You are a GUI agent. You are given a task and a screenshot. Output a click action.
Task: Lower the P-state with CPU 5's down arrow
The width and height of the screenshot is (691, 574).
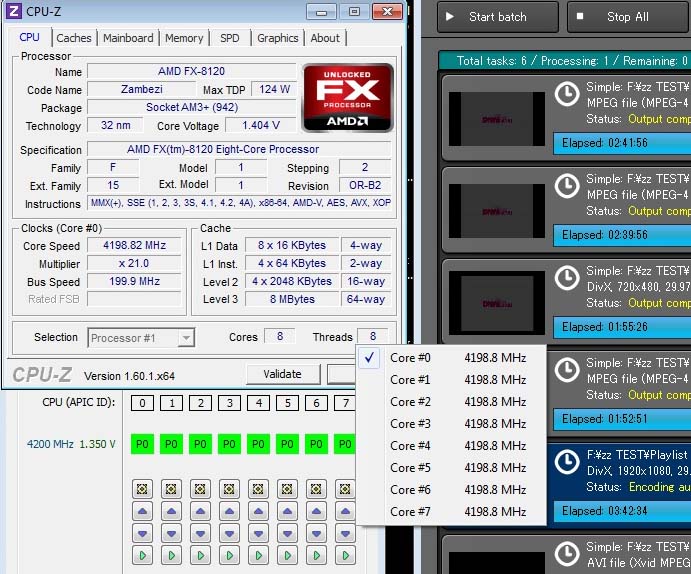[x=287, y=533]
